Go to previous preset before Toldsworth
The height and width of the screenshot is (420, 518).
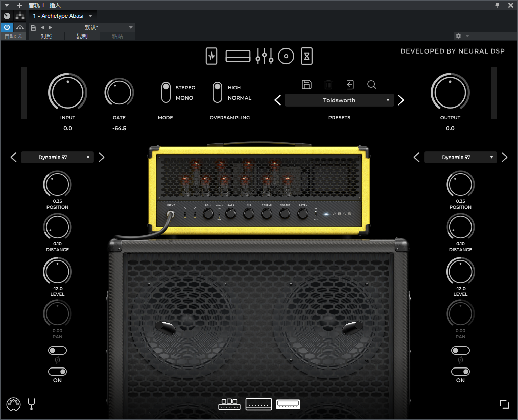pyautogui.click(x=278, y=100)
